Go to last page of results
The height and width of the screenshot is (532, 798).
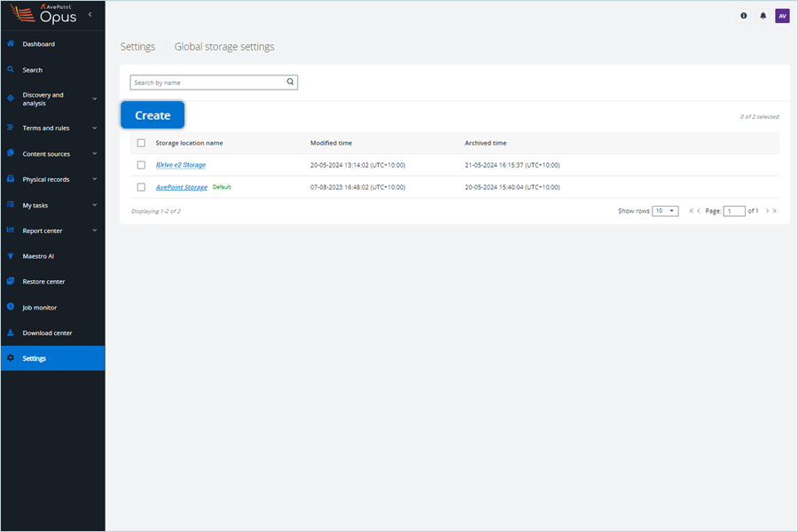point(775,211)
